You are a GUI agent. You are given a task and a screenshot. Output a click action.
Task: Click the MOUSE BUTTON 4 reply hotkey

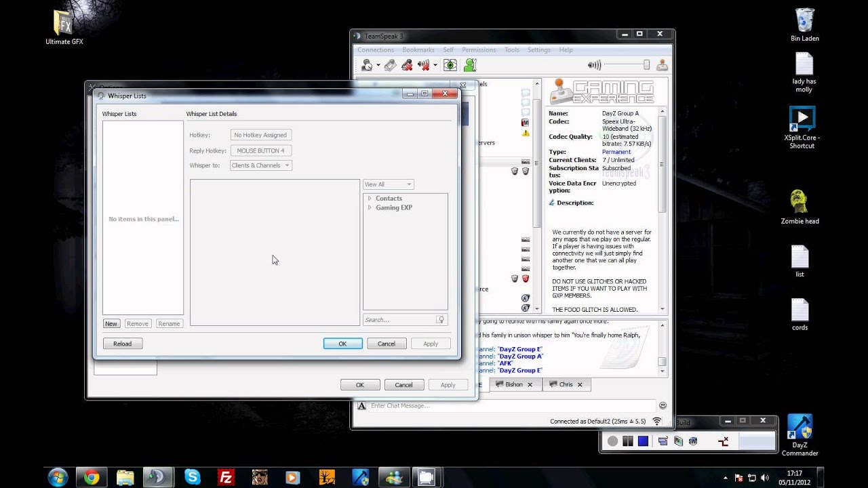(261, 150)
